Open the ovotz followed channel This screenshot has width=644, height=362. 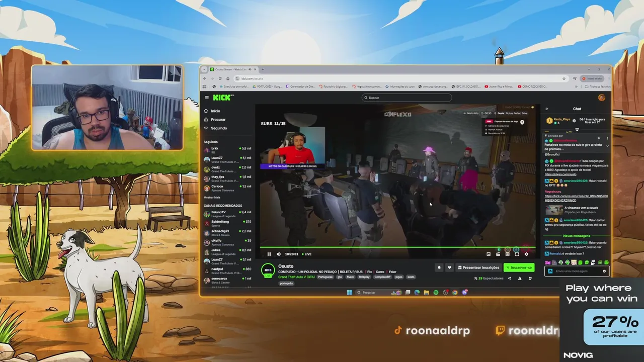pos(227,168)
